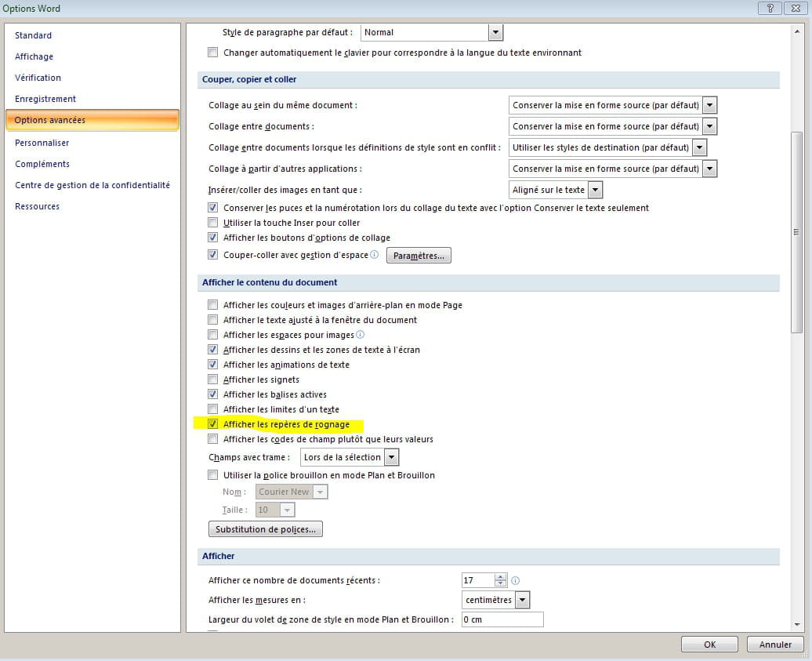Click the scroll up arrow

click(x=796, y=31)
